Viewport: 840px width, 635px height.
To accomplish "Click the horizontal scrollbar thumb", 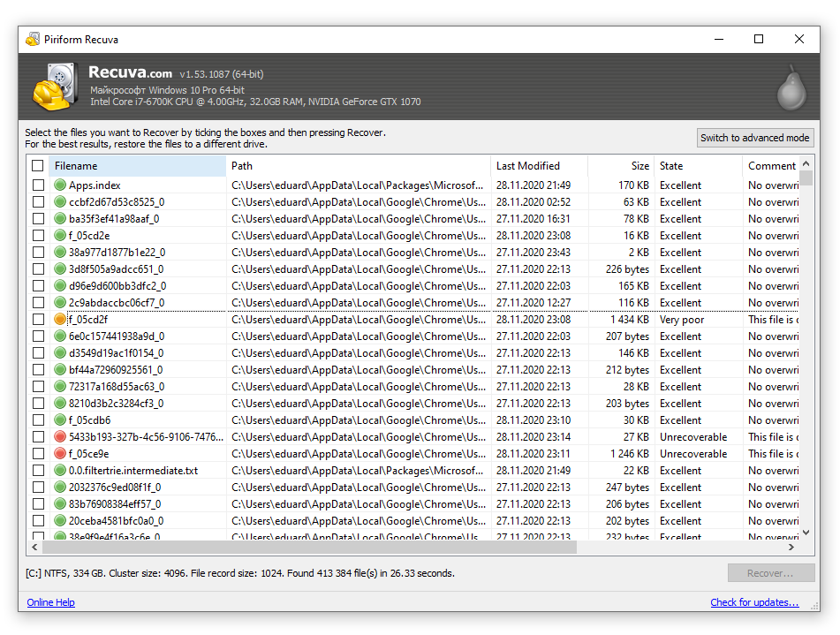I will pyautogui.click(x=309, y=547).
